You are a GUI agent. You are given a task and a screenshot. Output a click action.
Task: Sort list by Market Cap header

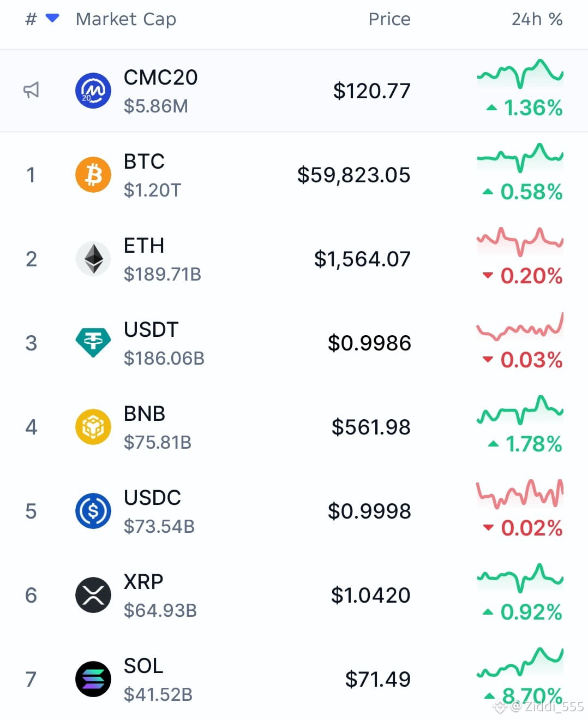coord(126,19)
